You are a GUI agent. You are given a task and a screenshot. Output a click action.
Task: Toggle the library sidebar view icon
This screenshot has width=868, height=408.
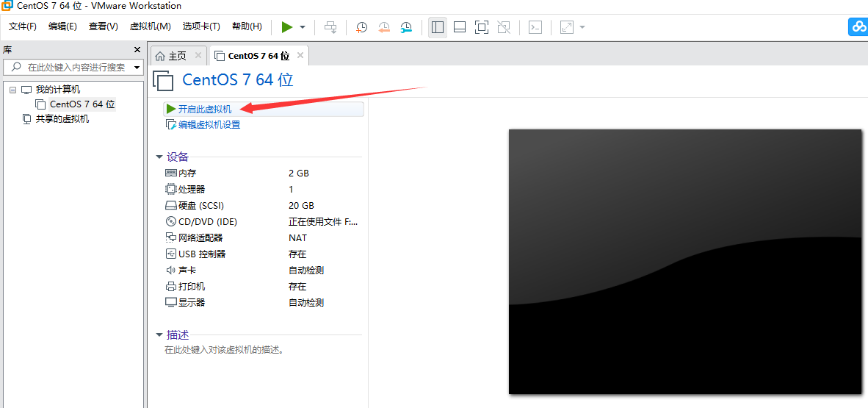(x=438, y=27)
